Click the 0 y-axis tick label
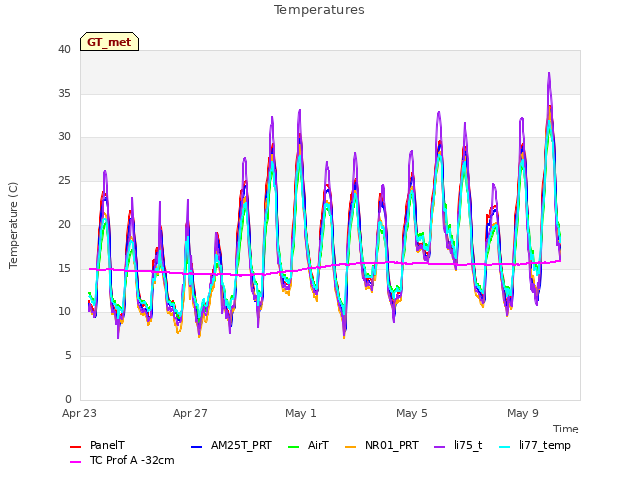The height and width of the screenshot is (480, 640). [x=68, y=399]
